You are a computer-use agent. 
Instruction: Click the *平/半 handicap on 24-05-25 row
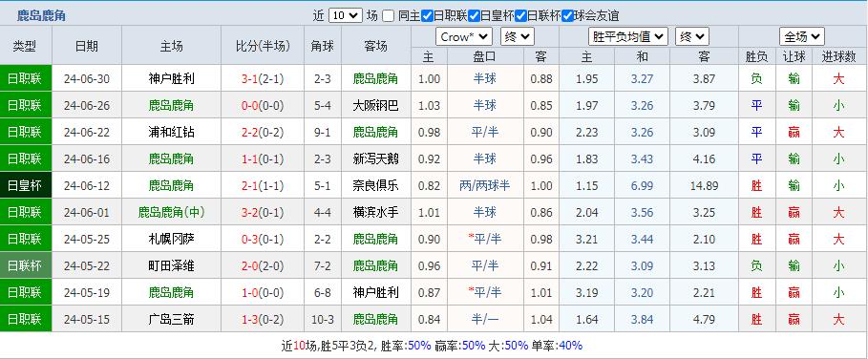click(485, 239)
